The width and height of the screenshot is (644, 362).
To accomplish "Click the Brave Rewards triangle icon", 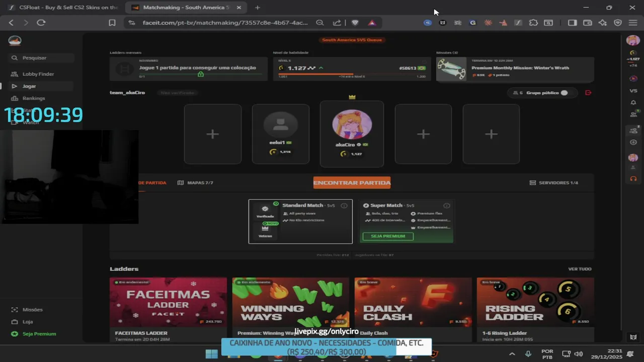I will pyautogui.click(x=372, y=23).
